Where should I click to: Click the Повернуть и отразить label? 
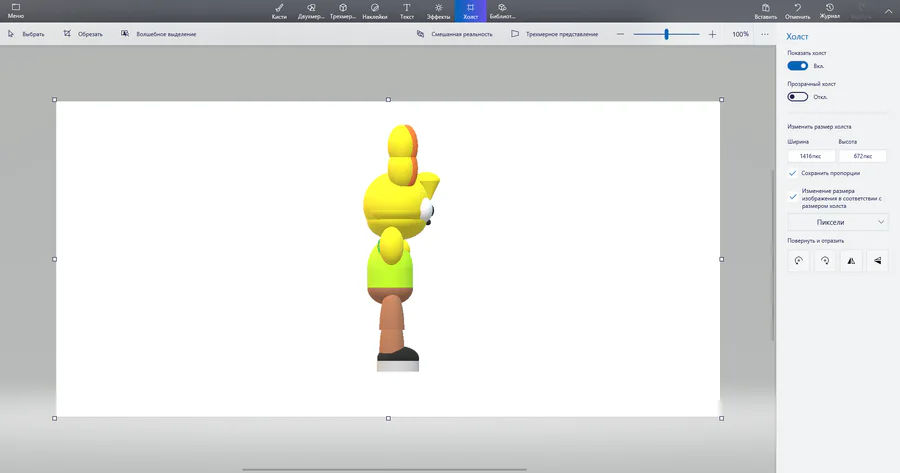(x=816, y=241)
